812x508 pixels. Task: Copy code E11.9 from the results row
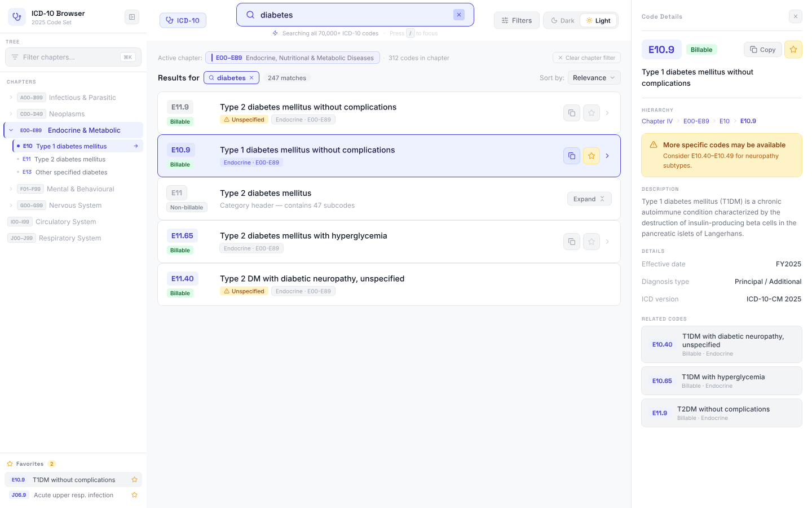pos(571,113)
